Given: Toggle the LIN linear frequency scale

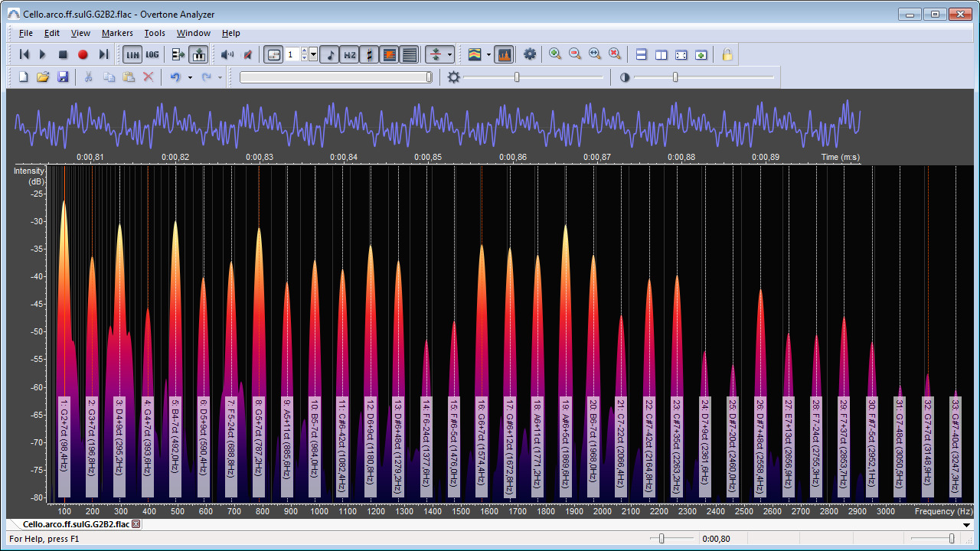Looking at the screenshot, I should (132, 54).
